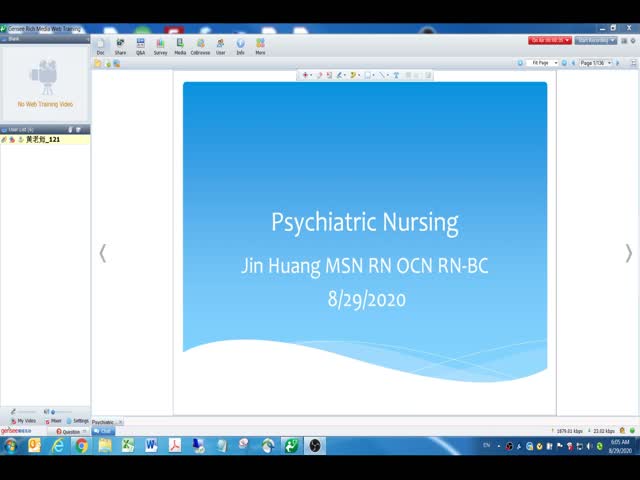Screen dimensions: 640x480
Task: Toggle fullscreen document view icon
Action: click(x=633, y=63)
